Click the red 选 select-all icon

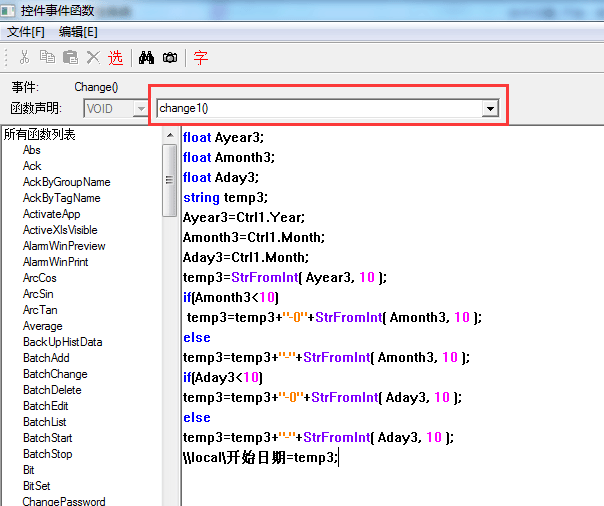[x=116, y=58]
